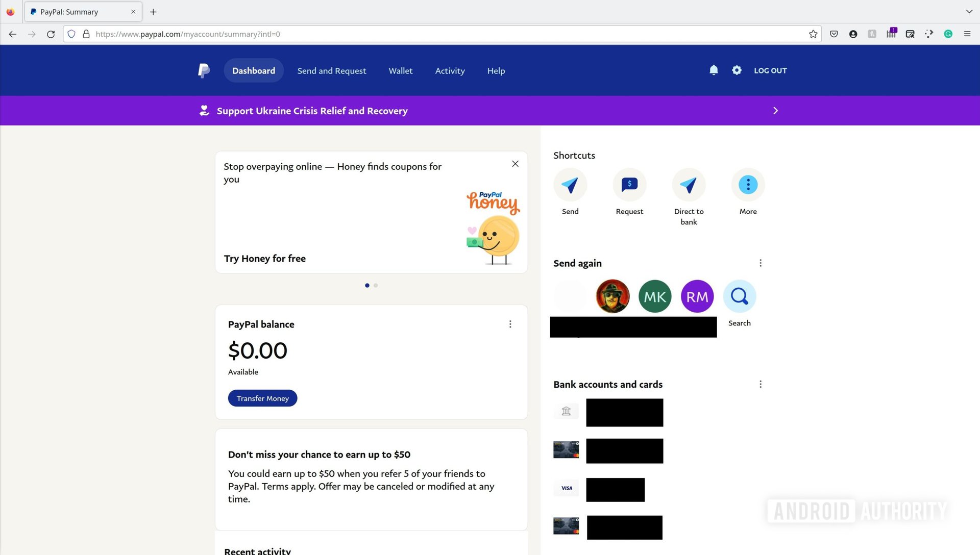
Task: Click the settings gear icon
Action: [737, 70]
